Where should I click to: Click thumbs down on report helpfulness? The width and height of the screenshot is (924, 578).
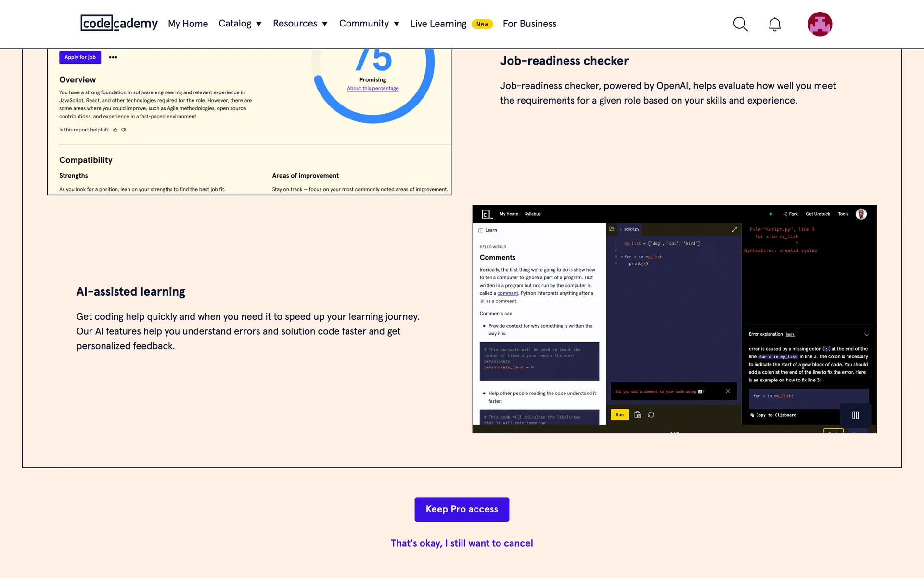(x=124, y=130)
